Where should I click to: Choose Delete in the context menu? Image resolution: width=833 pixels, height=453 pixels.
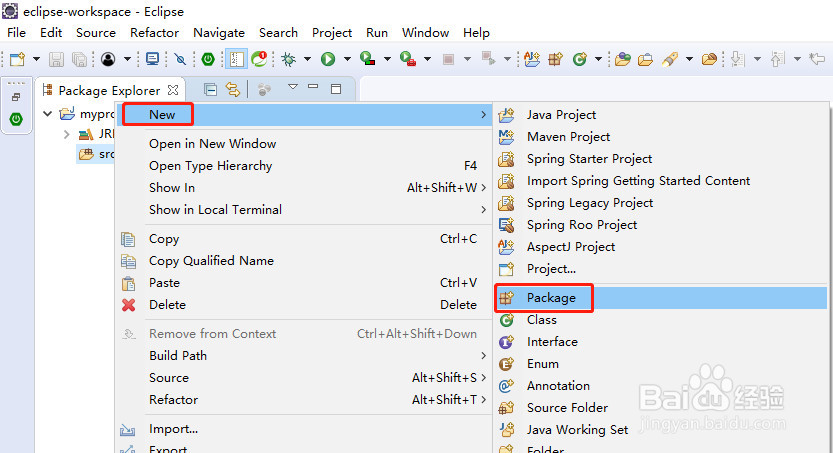tap(304, 305)
